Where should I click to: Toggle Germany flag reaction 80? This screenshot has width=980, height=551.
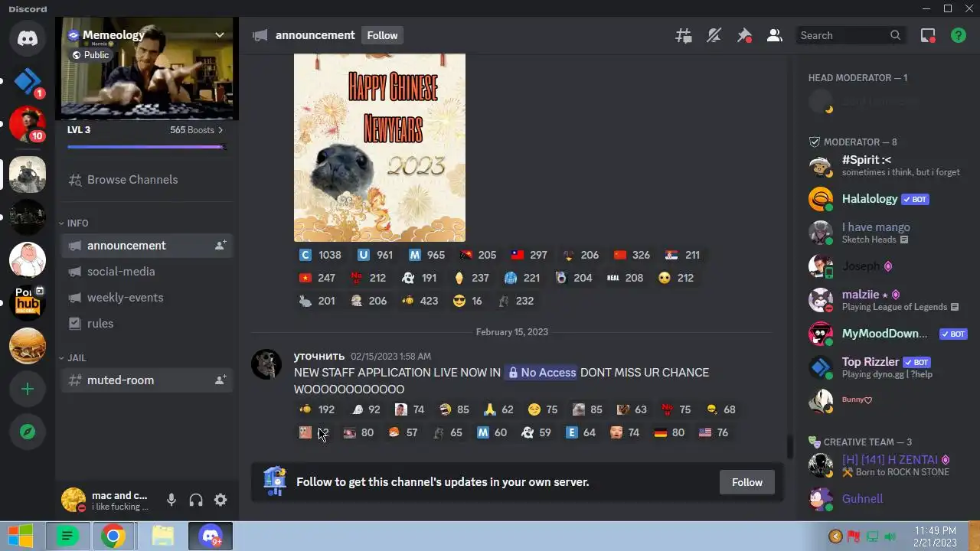[669, 432]
